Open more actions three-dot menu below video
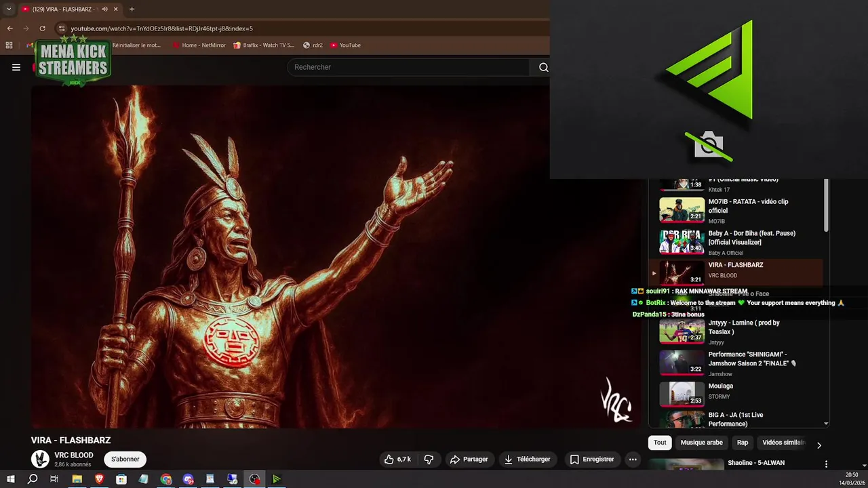This screenshot has width=868, height=488. (x=633, y=460)
